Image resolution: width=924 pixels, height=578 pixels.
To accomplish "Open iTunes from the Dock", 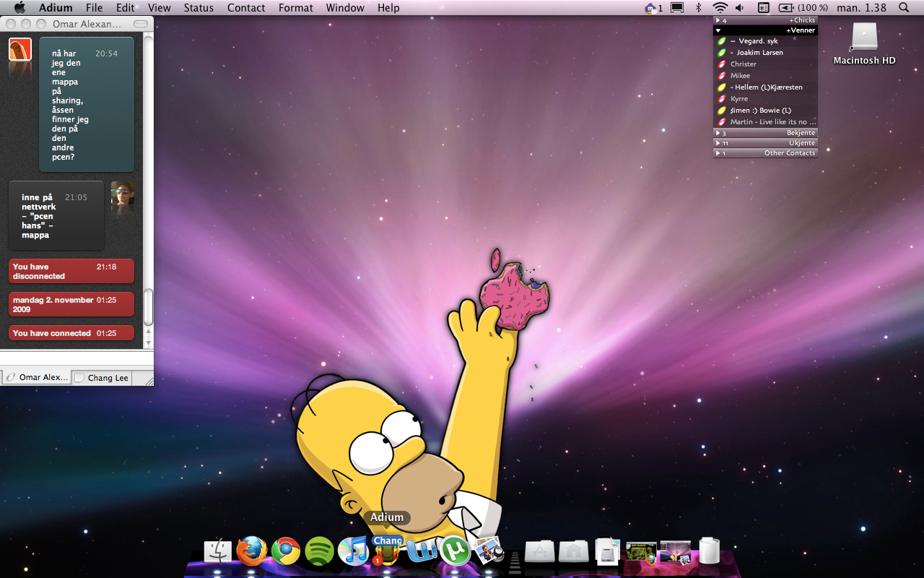I will click(x=354, y=551).
